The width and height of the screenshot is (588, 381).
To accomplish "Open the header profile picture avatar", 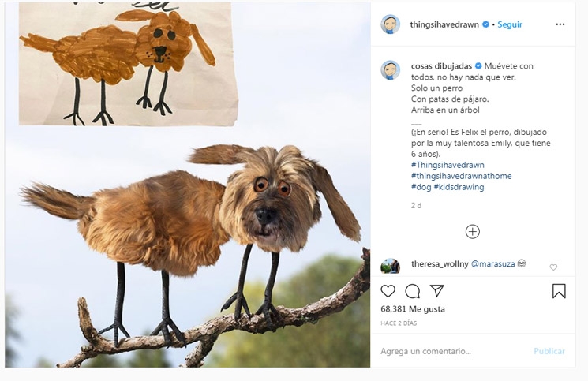I will pyautogui.click(x=391, y=24).
